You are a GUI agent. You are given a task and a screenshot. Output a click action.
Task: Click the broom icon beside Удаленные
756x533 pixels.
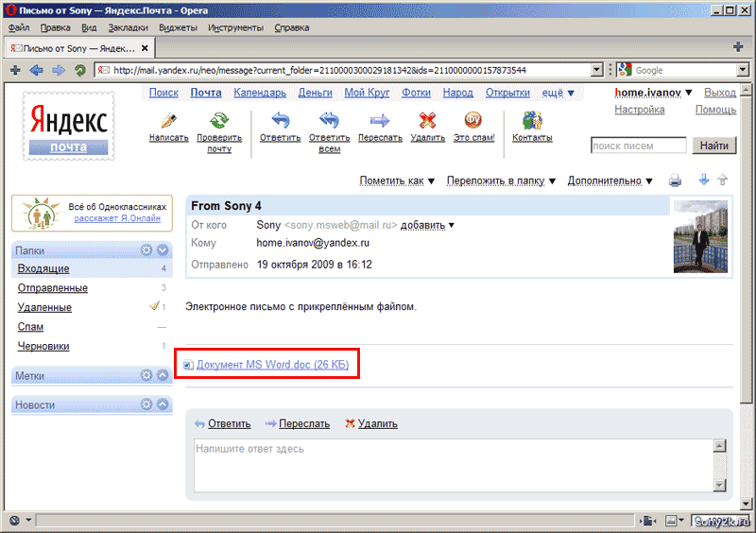[154, 305]
